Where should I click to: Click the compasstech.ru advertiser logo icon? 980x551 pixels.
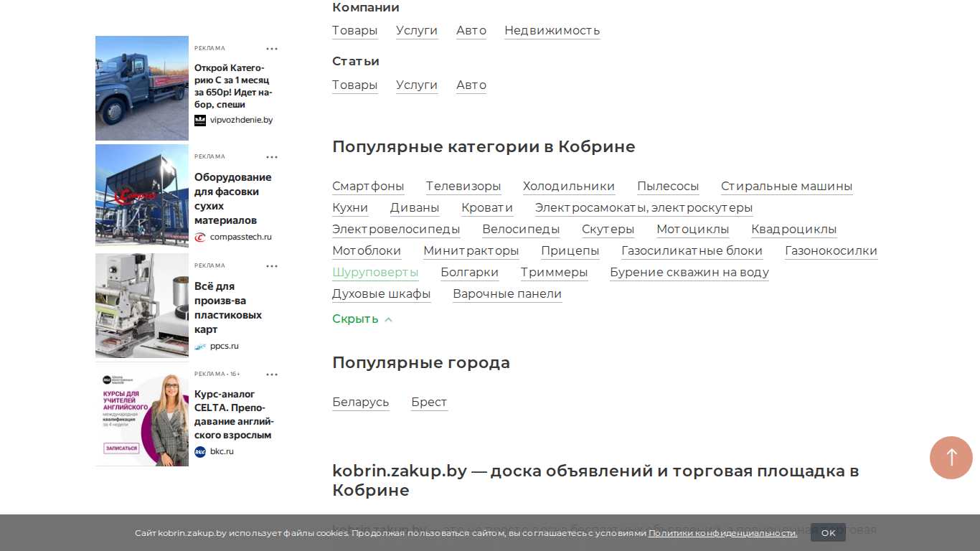tap(200, 237)
